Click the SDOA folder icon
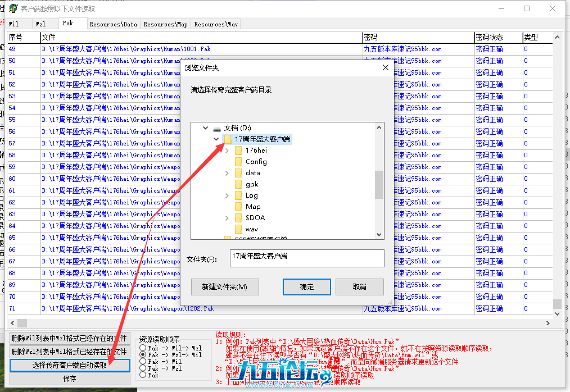 (238, 218)
